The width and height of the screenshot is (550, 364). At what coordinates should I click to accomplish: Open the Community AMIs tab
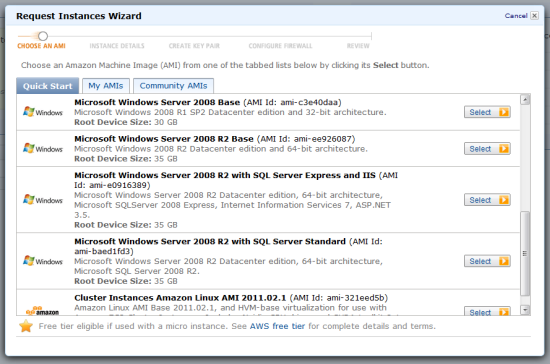coord(173,86)
